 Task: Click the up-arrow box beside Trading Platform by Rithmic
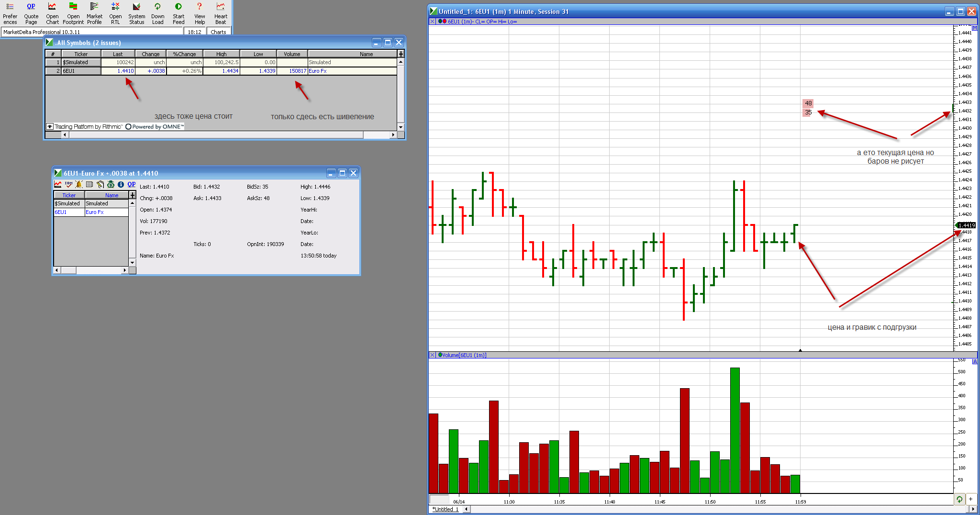pos(50,127)
